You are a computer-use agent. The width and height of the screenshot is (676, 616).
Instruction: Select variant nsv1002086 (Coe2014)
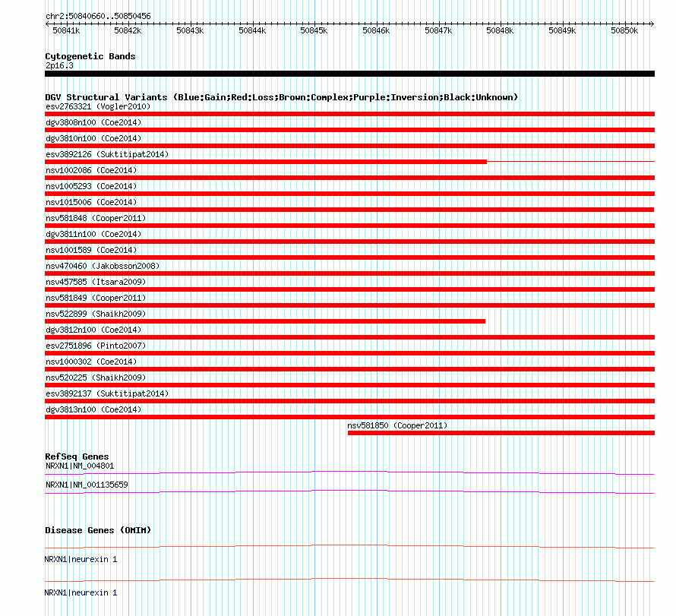click(91, 171)
